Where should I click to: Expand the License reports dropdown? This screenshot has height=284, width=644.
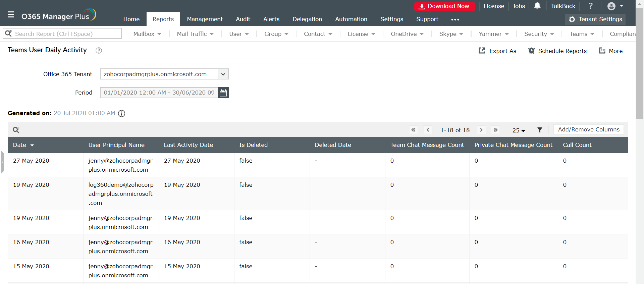click(x=361, y=34)
